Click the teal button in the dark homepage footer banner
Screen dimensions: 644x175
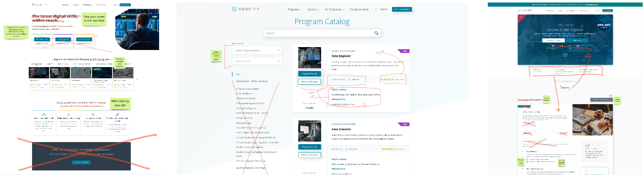pyautogui.click(x=81, y=162)
